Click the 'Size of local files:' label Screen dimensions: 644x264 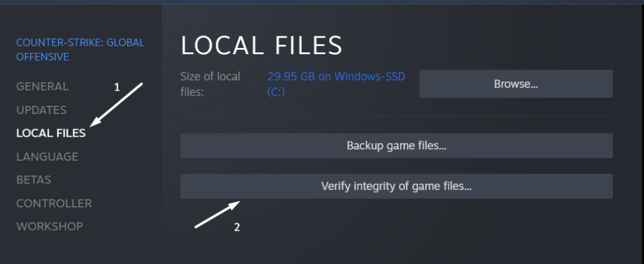click(210, 83)
